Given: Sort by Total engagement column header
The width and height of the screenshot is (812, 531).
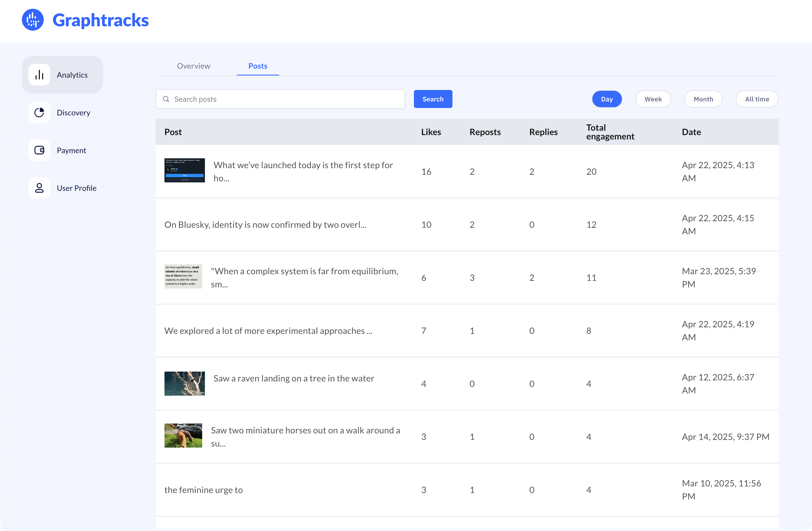Looking at the screenshot, I should pyautogui.click(x=610, y=132).
